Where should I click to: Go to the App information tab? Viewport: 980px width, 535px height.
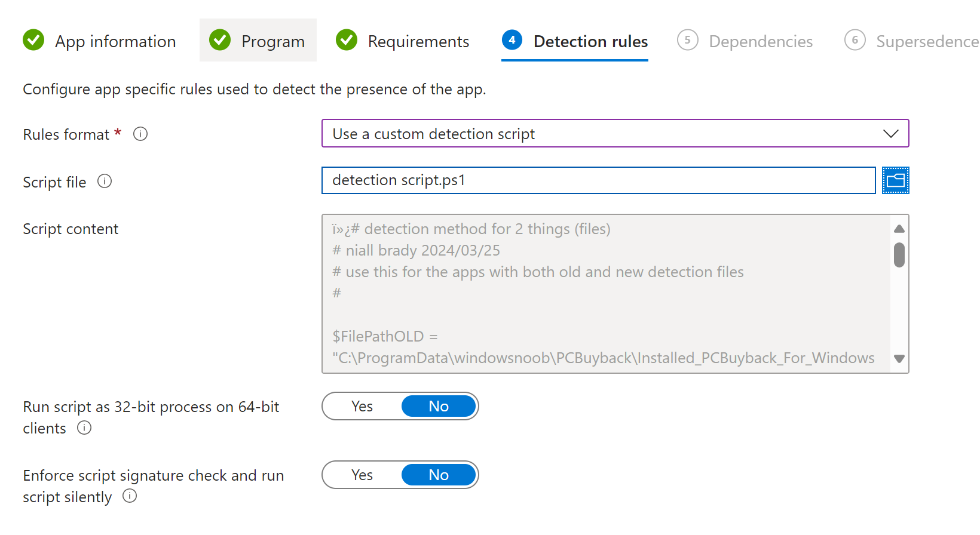coord(100,41)
